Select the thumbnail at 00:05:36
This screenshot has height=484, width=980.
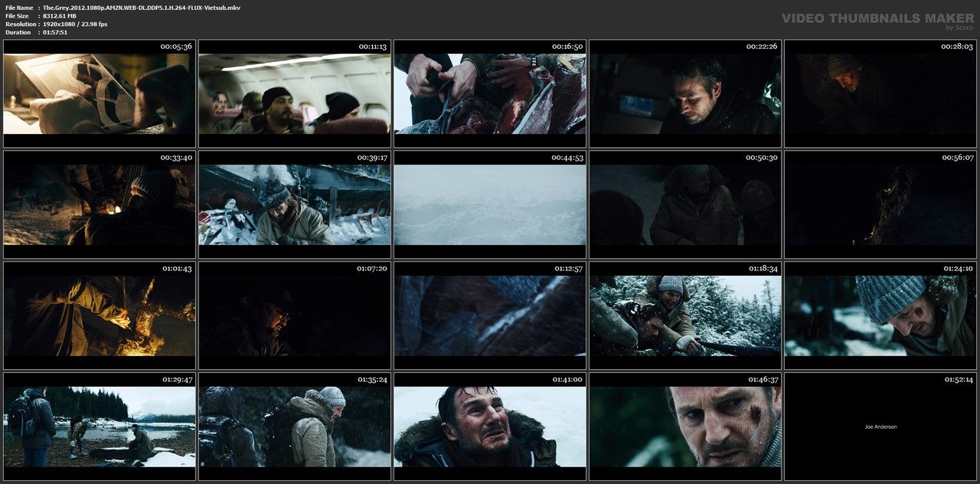[100, 93]
